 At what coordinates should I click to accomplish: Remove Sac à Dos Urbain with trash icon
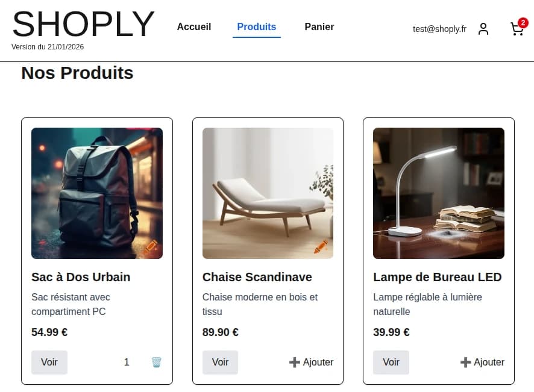click(156, 362)
